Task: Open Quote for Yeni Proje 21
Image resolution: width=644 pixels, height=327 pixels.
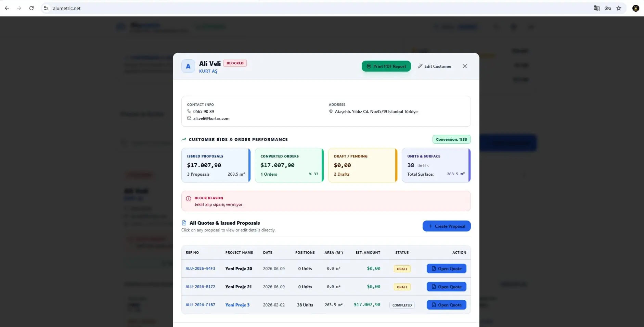Action: pos(446,287)
